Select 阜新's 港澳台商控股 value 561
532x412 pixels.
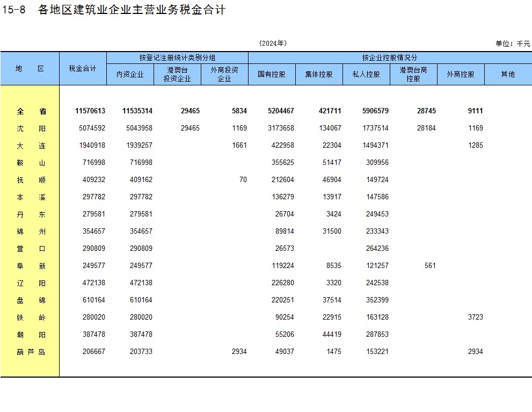click(x=429, y=266)
